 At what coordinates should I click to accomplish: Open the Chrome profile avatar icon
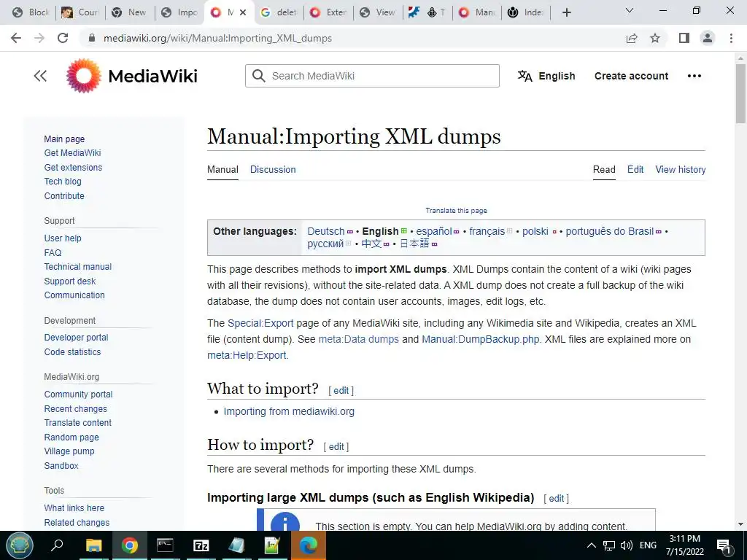tap(708, 38)
